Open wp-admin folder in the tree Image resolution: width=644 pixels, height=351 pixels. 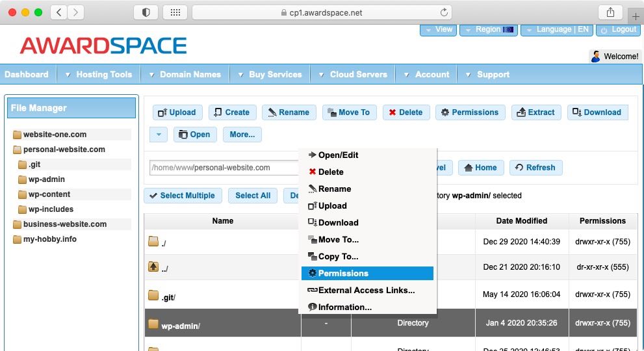[46, 179]
